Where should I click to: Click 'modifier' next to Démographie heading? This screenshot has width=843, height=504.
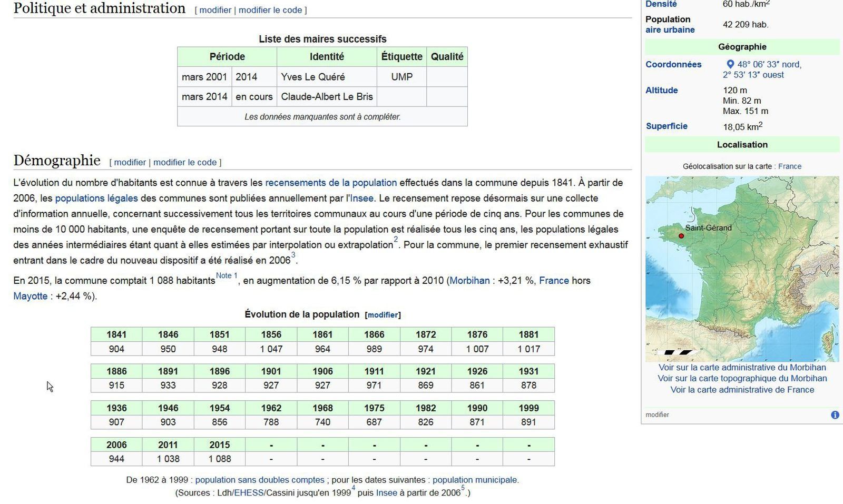pyautogui.click(x=130, y=162)
